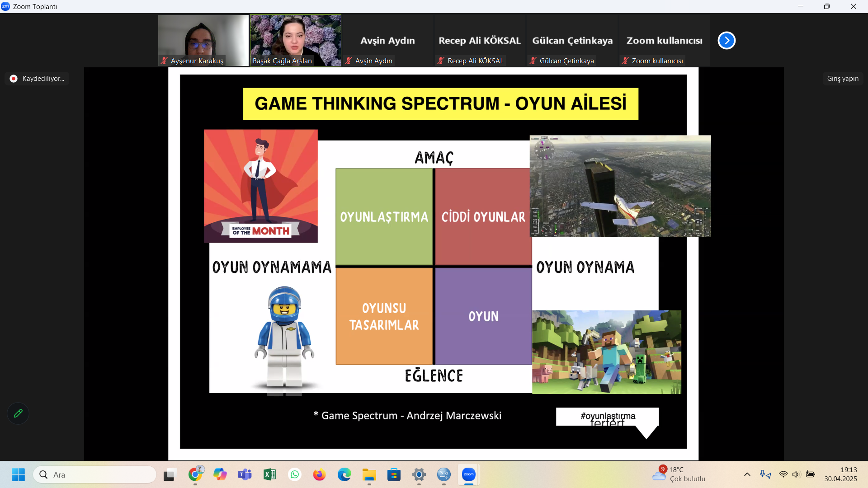The width and height of the screenshot is (868, 488).
Task: Open Excel from taskbar
Action: click(270, 474)
